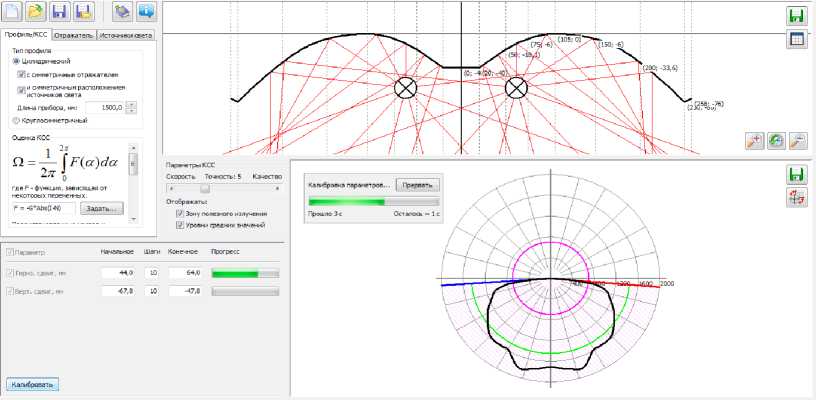Zoom in on the reflector profile view
Image resolution: width=816 pixels, height=400 pixels.
click(754, 143)
